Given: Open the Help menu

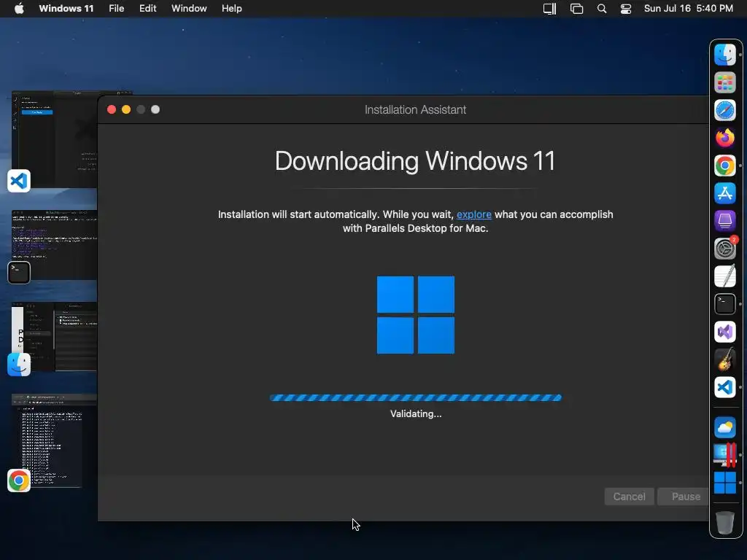Looking at the screenshot, I should point(231,9).
